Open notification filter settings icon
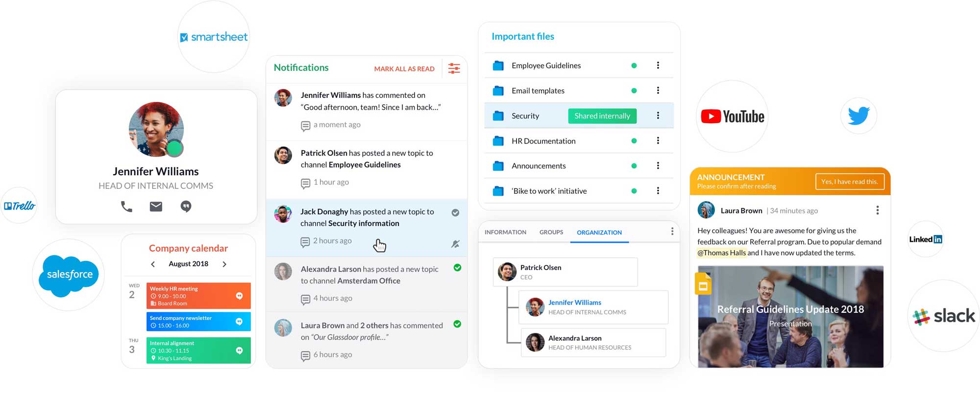This screenshot has width=980, height=393. click(454, 69)
